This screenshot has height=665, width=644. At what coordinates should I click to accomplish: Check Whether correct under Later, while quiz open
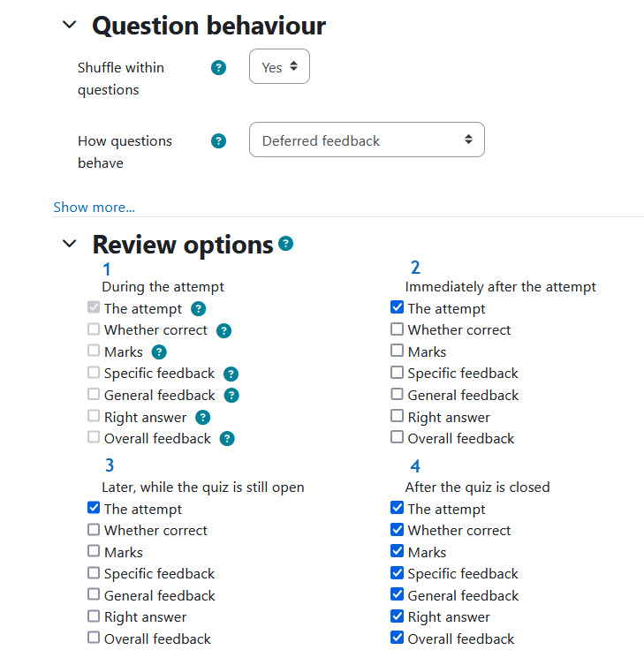point(94,529)
